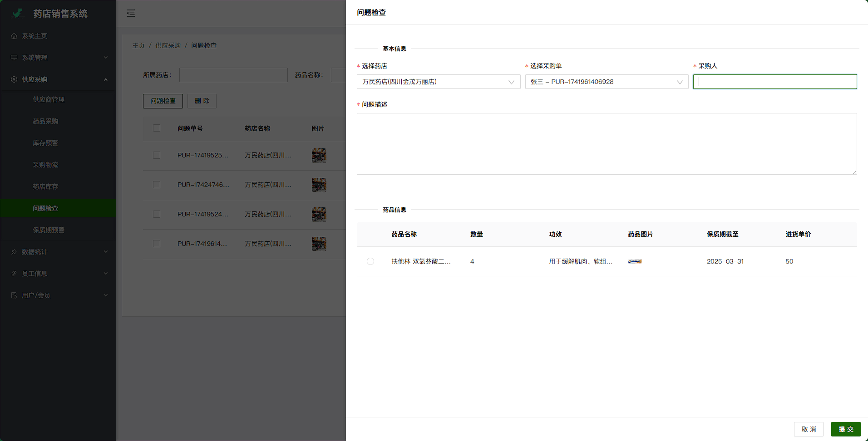This screenshot has height=441, width=868.
Task: Check the select-all checkbox in table header
Action: point(157,128)
